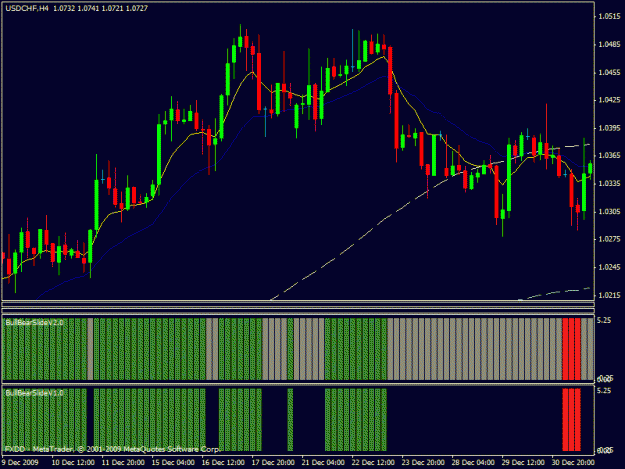Click the 1.0335 price axis label
625x469 pixels.
tap(609, 183)
